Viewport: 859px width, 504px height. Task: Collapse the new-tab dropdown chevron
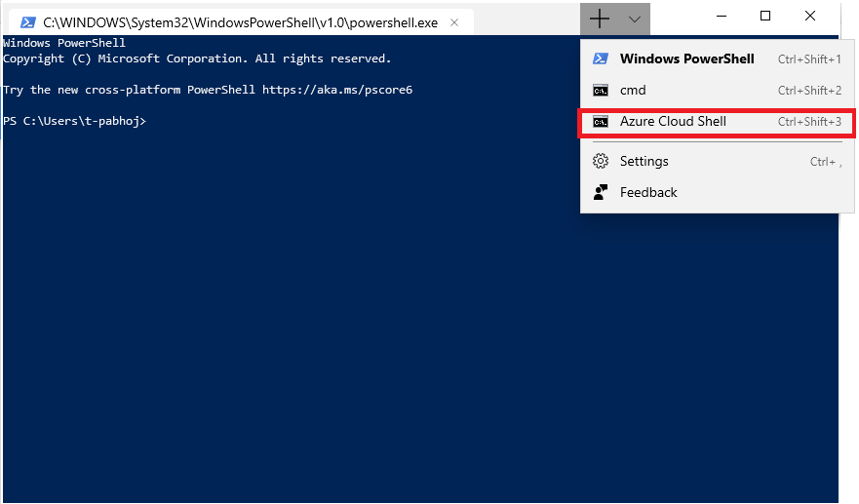pos(635,19)
